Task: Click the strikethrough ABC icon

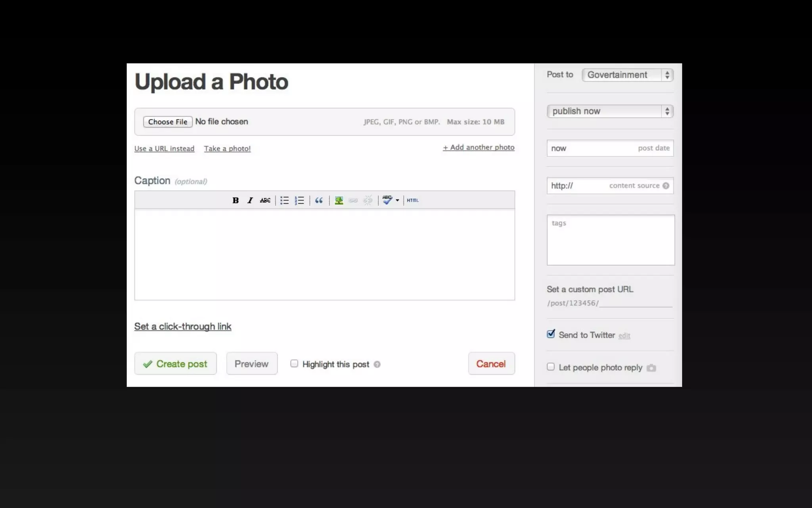Action: coord(265,200)
